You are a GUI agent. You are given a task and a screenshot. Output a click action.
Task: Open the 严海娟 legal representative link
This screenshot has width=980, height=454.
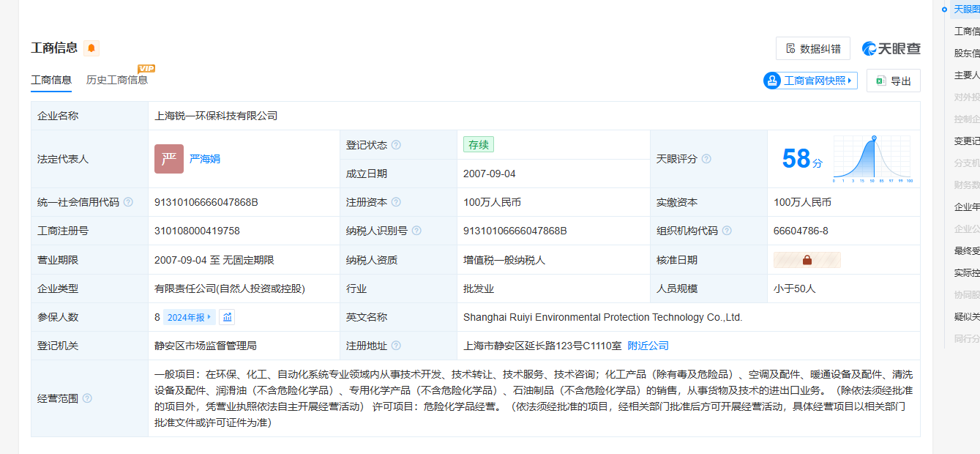(205, 159)
